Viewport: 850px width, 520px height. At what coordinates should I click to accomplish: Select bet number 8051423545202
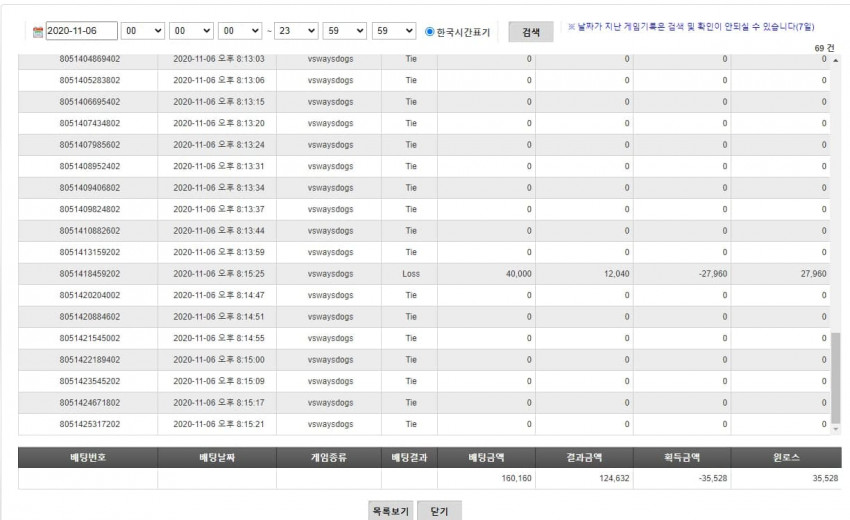pyautogui.click(x=89, y=381)
